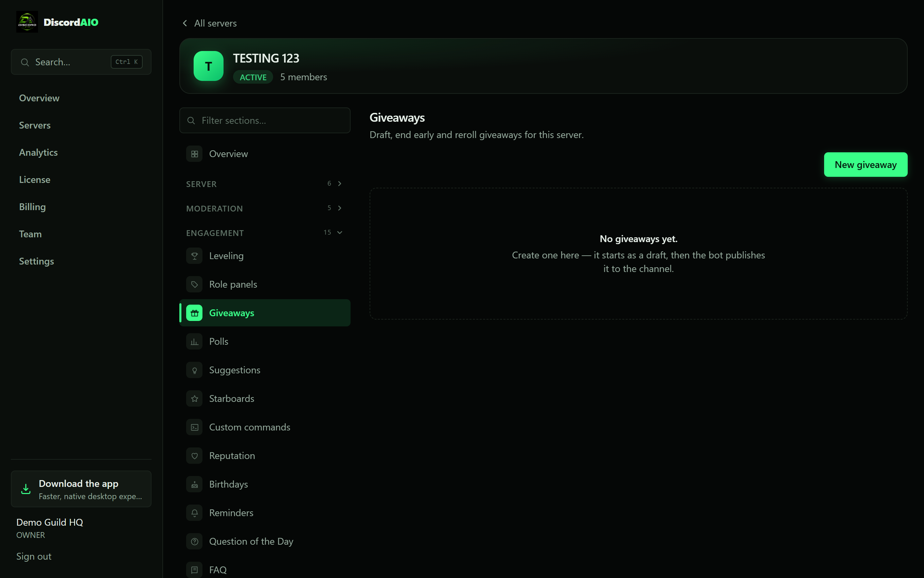Click the 5 members text
924x578 pixels.
coord(304,77)
